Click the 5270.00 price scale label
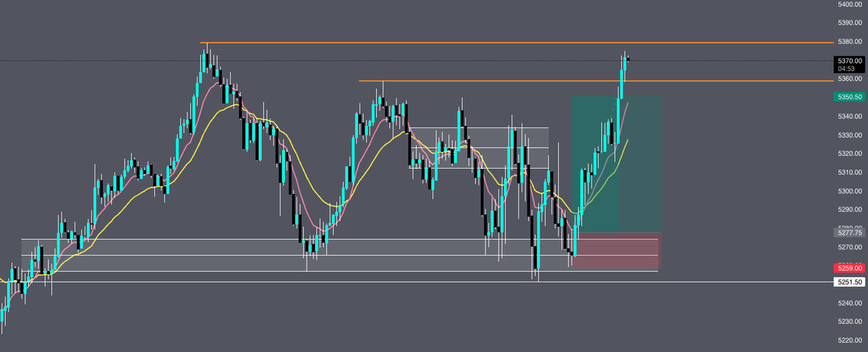 [849, 247]
